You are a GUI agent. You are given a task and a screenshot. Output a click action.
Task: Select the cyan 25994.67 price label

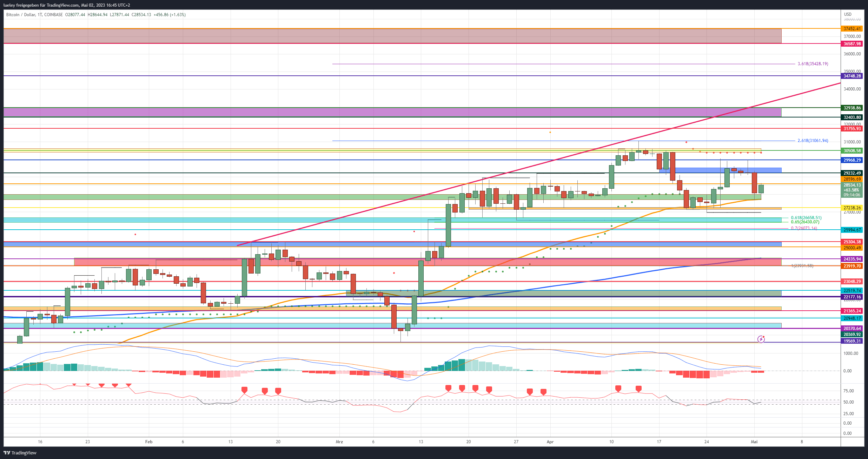click(x=852, y=230)
